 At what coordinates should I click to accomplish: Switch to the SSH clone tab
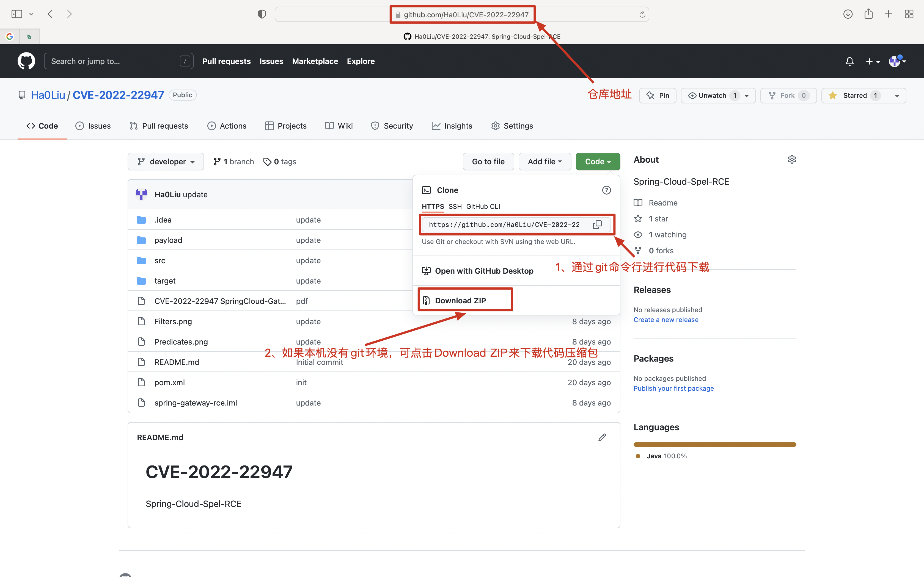click(455, 206)
